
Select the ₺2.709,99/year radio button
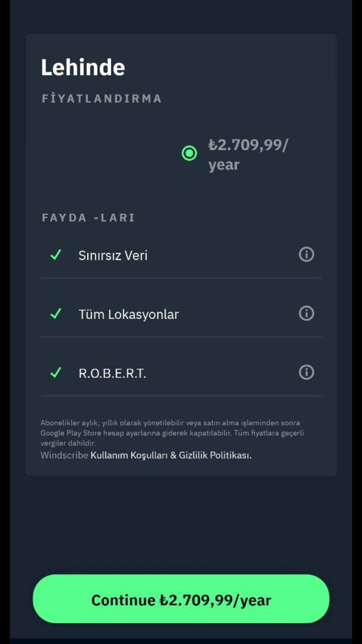pos(189,153)
